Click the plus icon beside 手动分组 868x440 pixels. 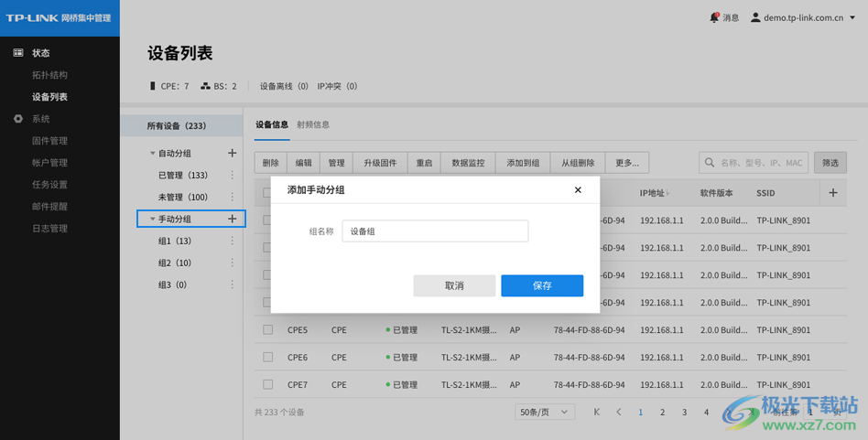click(x=232, y=219)
